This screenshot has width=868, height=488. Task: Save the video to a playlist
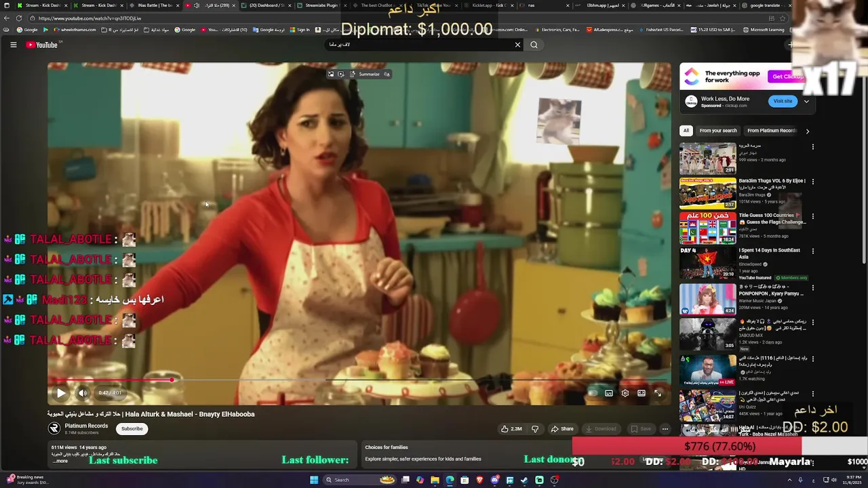pos(641,428)
